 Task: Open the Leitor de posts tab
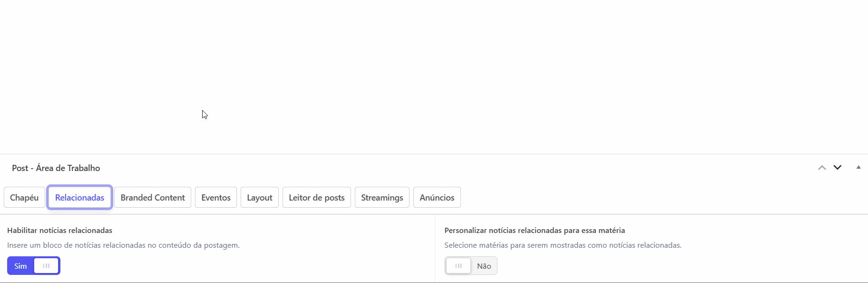click(x=317, y=198)
